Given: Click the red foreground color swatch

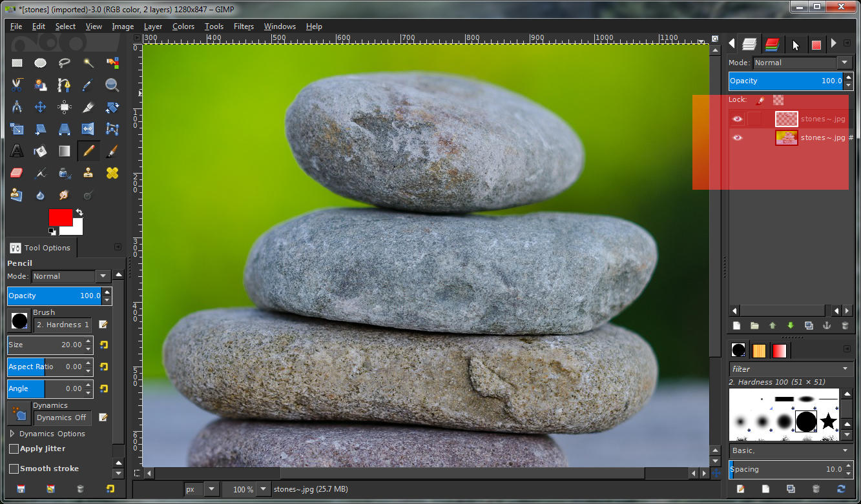Looking at the screenshot, I should 60,217.
